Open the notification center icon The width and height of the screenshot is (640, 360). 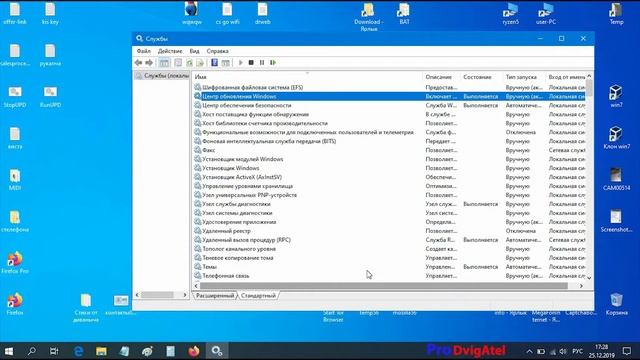coord(627,351)
